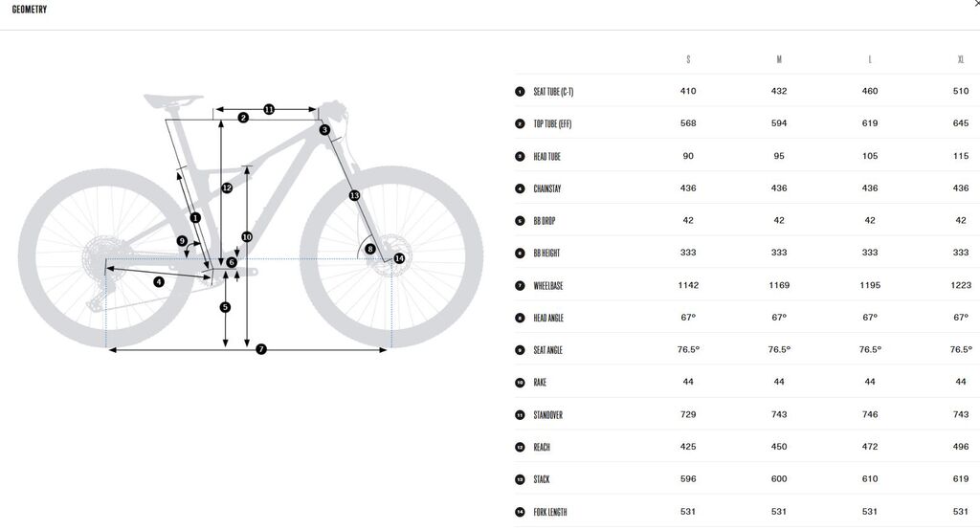Click the head angle marker 8 on the diagram
The height and width of the screenshot is (530, 980).
[370, 249]
